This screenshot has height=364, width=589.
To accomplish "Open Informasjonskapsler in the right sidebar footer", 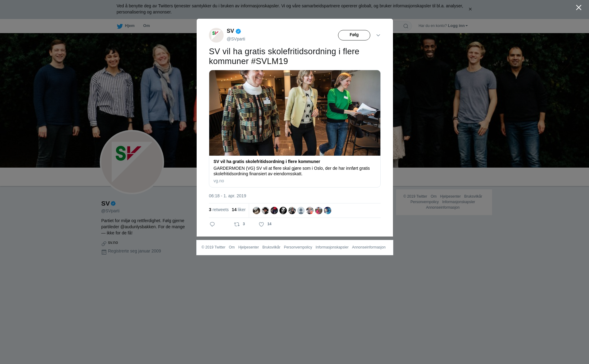I will tap(459, 202).
